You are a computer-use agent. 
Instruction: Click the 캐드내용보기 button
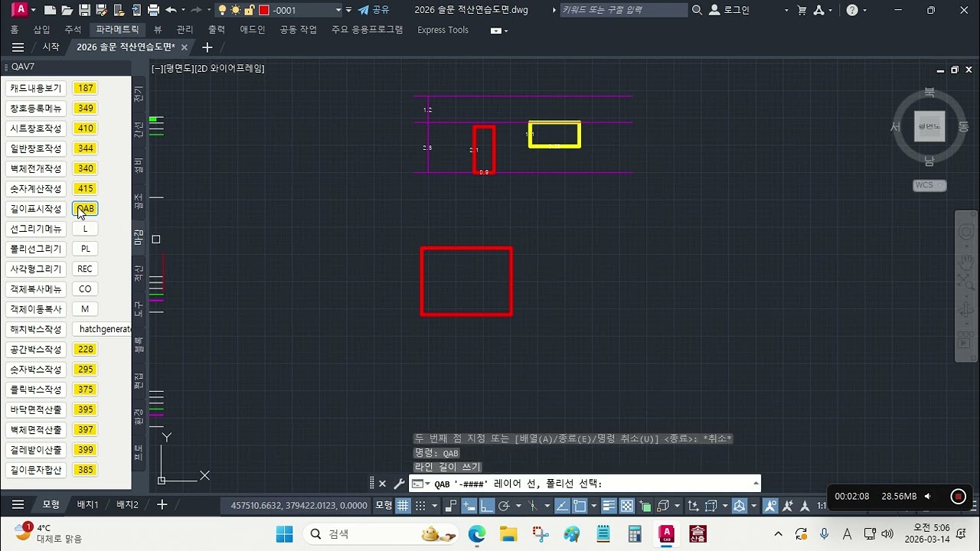click(36, 88)
